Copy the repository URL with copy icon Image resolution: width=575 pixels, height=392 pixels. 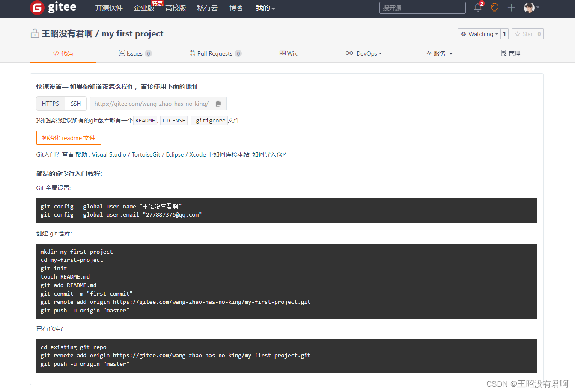pos(218,104)
